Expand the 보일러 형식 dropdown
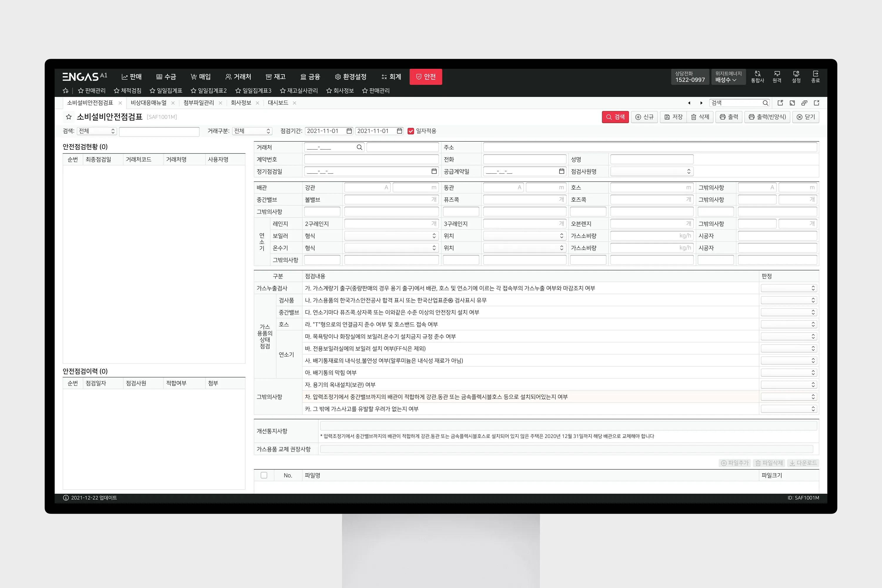The height and width of the screenshot is (588, 882). pyautogui.click(x=391, y=236)
